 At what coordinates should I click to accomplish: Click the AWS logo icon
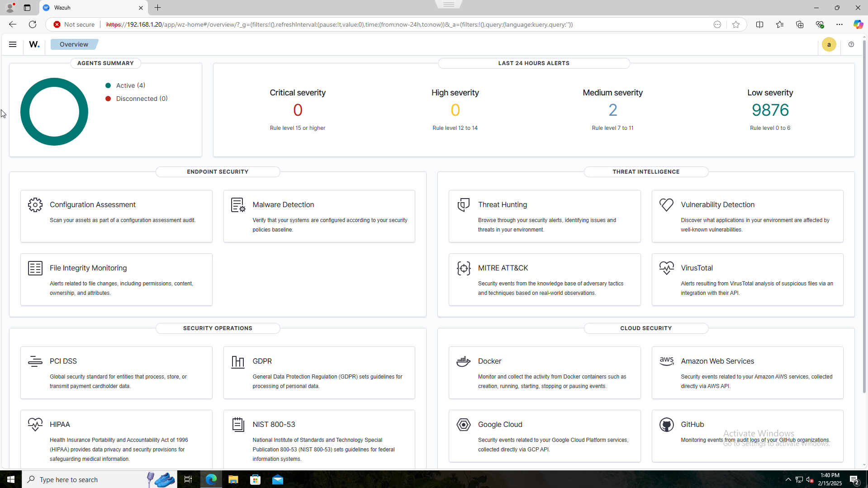coord(666,361)
